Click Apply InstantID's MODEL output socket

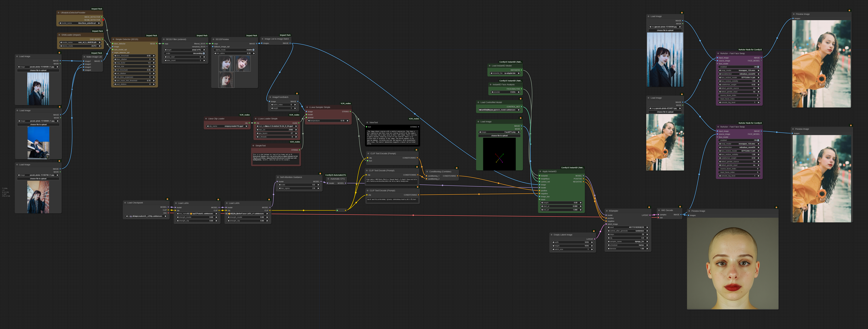point(583,176)
